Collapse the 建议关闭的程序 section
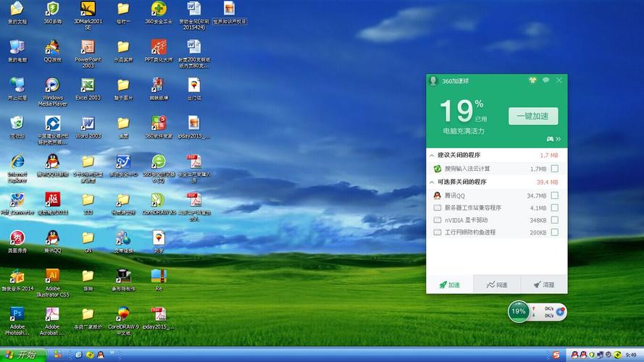This screenshot has height=362, width=644. pyautogui.click(x=432, y=155)
